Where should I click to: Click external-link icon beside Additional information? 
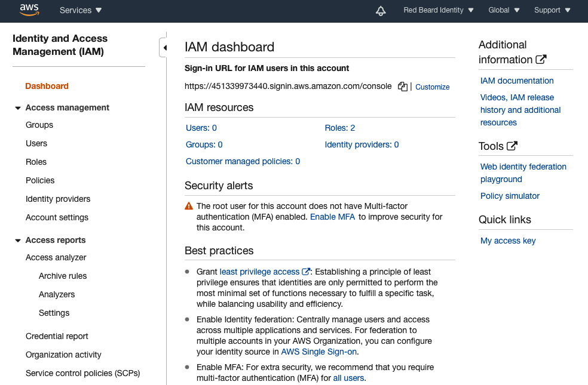tap(541, 60)
